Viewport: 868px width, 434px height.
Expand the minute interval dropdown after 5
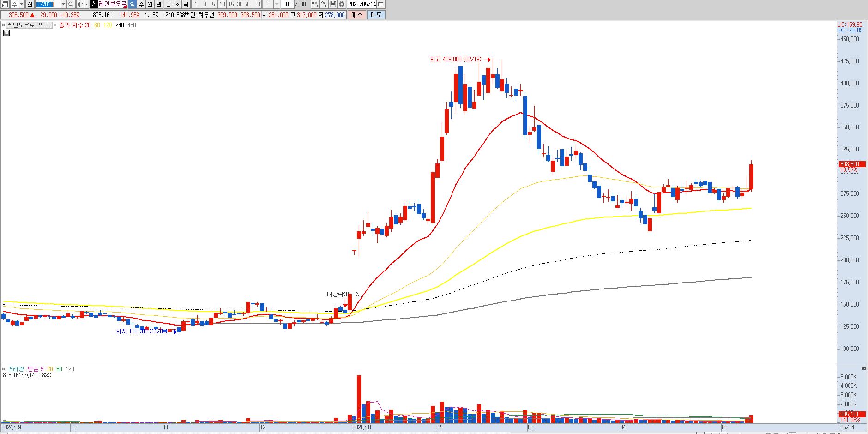(277, 4)
